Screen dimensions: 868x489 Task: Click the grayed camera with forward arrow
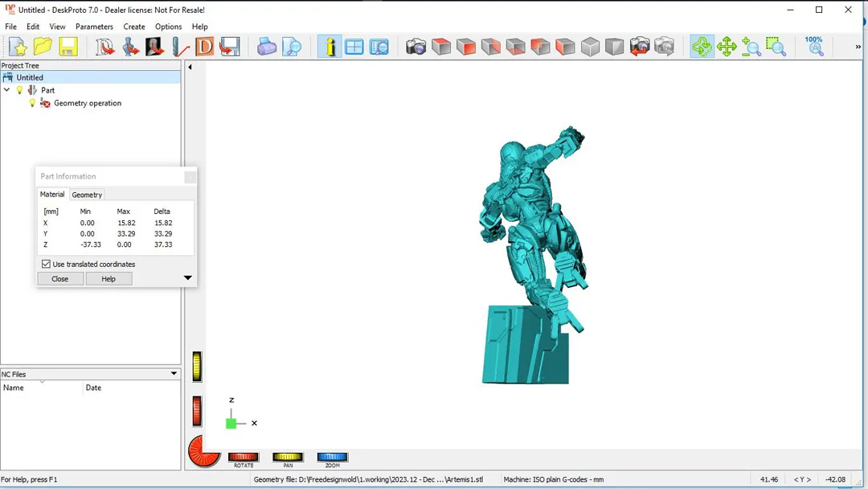pos(665,47)
